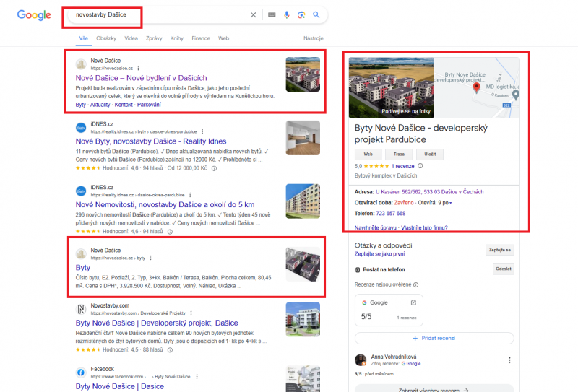Open the Nástroje search tools
The image size is (578, 392).
314,38
